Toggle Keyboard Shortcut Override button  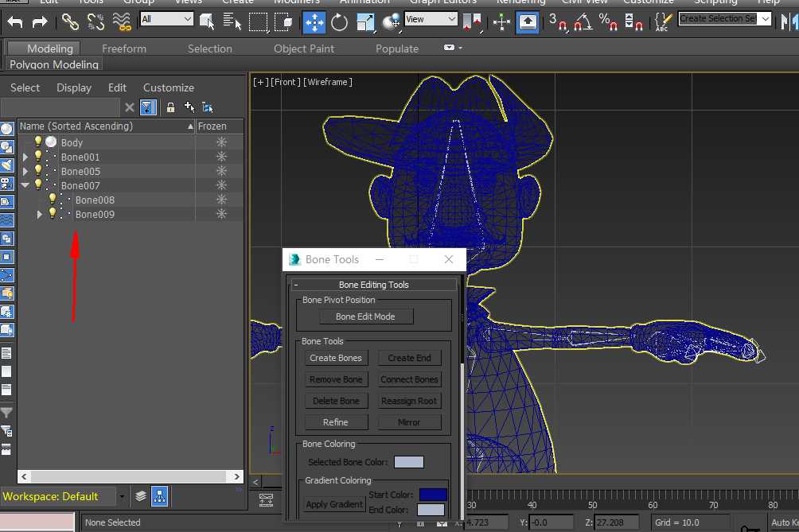coord(528,22)
